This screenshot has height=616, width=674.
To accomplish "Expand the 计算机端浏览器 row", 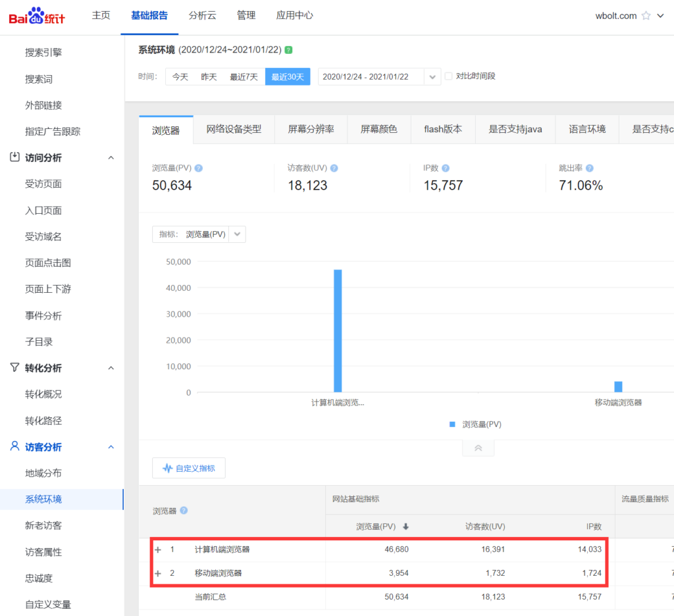I will coord(158,550).
